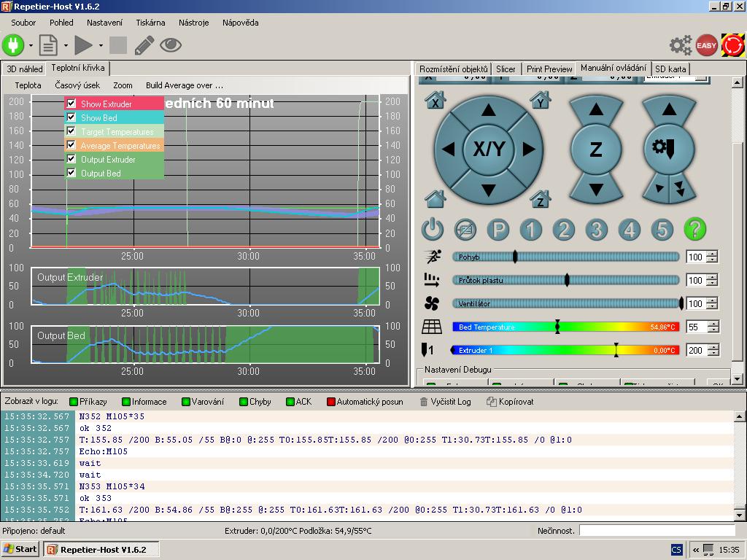This screenshot has width=747, height=560.
Task: Uncheck the Show Extruder checkbox
Action: [x=71, y=104]
